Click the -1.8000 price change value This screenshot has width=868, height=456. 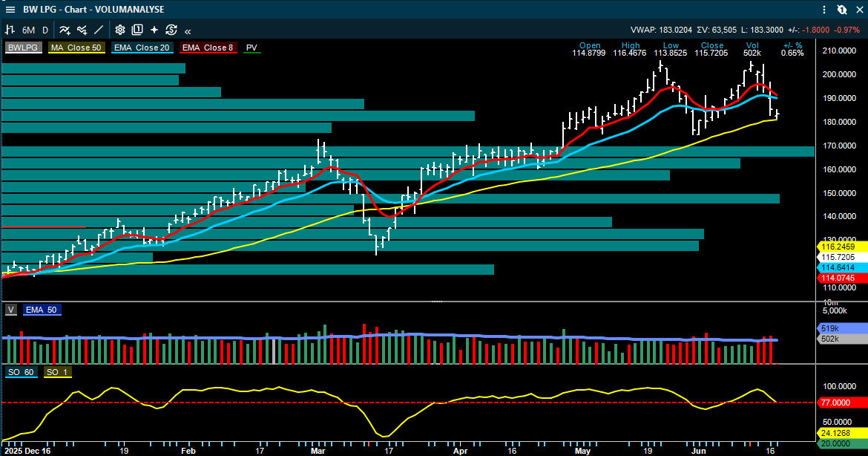point(816,30)
